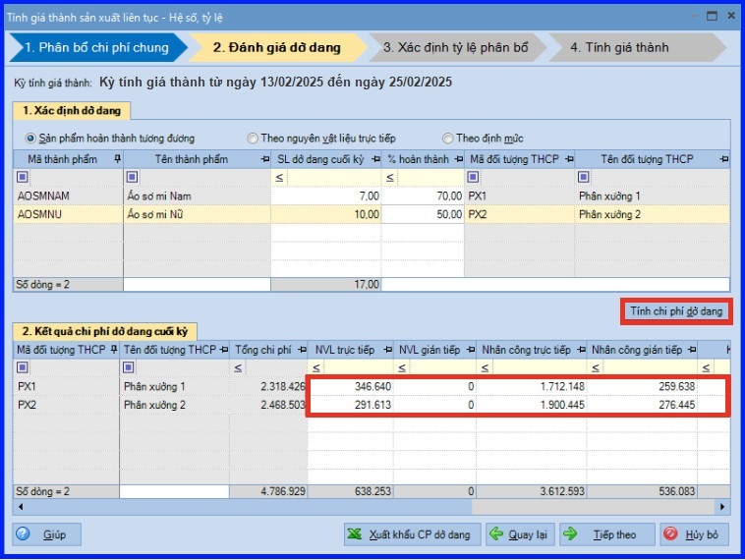
Task: Go to step 1. Phân bổ chi phí chung
Action: pyautogui.click(x=96, y=47)
